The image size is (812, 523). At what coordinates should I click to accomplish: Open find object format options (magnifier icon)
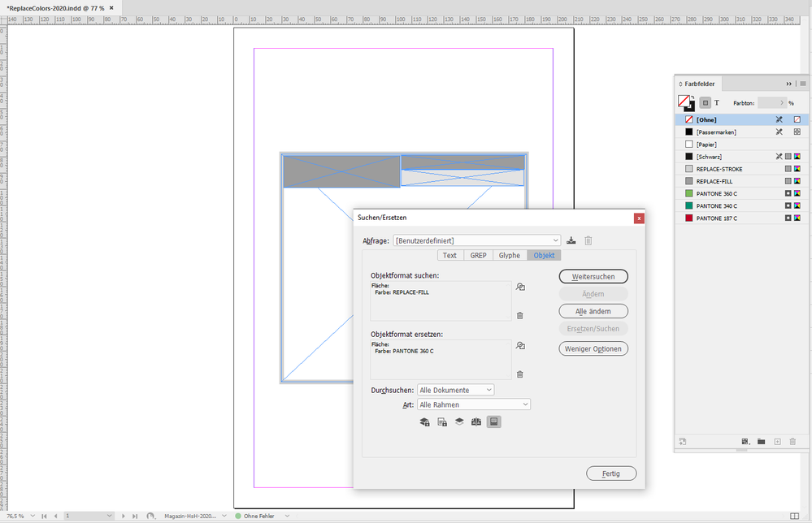[520, 287]
